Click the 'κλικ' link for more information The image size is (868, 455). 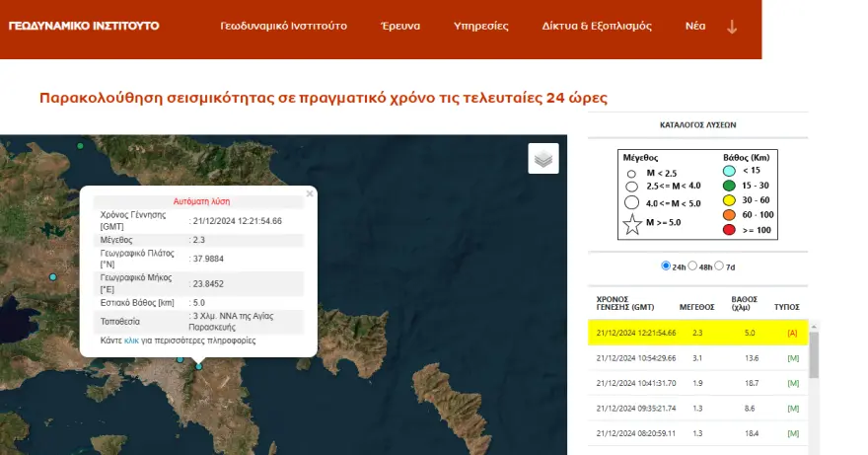[x=131, y=341]
